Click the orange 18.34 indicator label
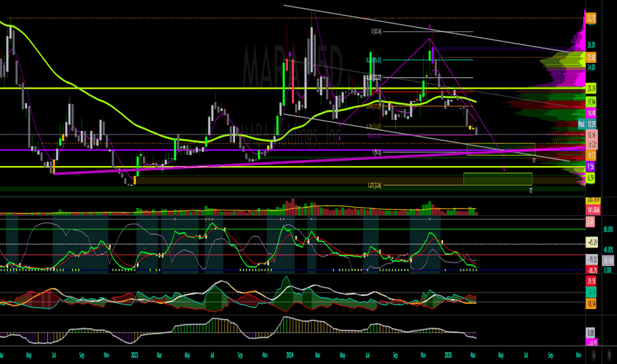This screenshot has width=617, height=364. pos(591,303)
